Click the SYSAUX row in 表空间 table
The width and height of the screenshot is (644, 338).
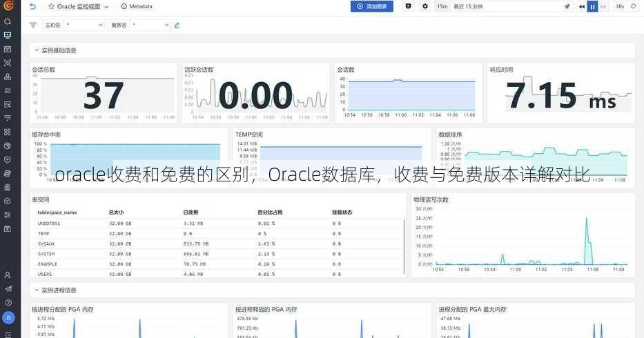tap(217, 243)
